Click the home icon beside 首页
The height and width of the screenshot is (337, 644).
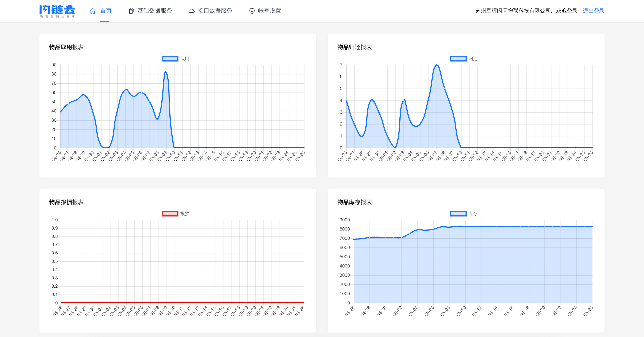tap(92, 11)
